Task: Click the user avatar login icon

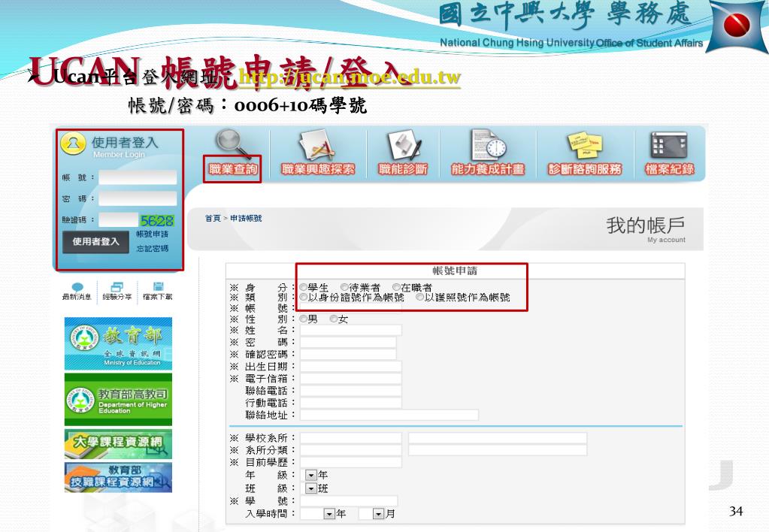Action: pyautogui.click(x=73, y=144)
